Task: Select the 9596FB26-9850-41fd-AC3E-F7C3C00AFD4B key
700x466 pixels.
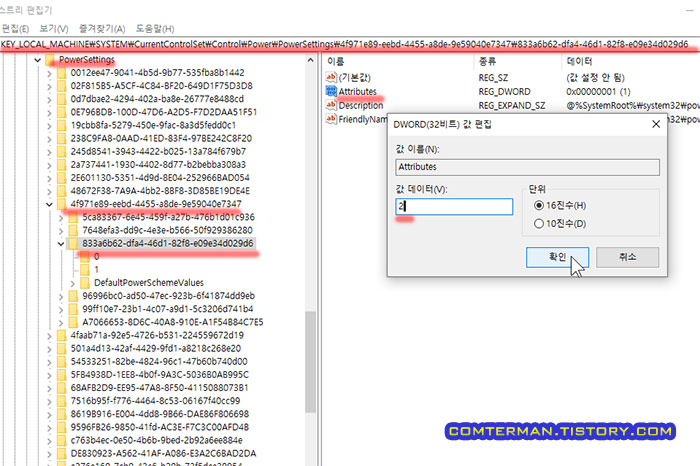Action: (160, 427)
